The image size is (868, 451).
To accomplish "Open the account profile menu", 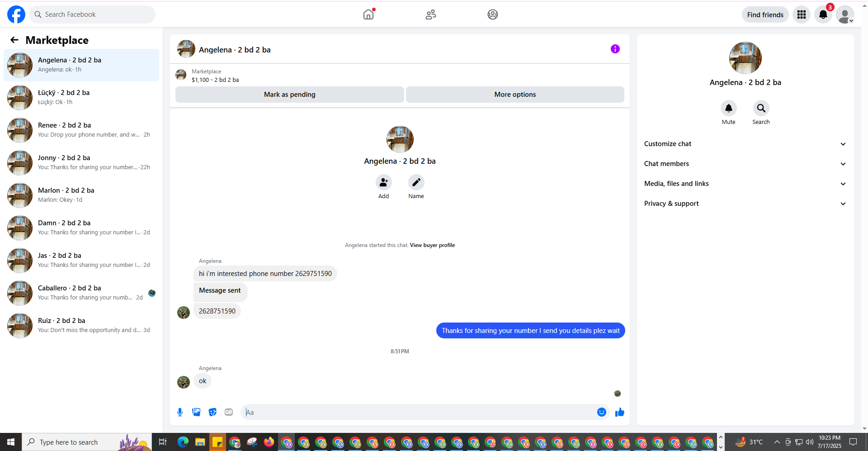I will tap(845, 14).
